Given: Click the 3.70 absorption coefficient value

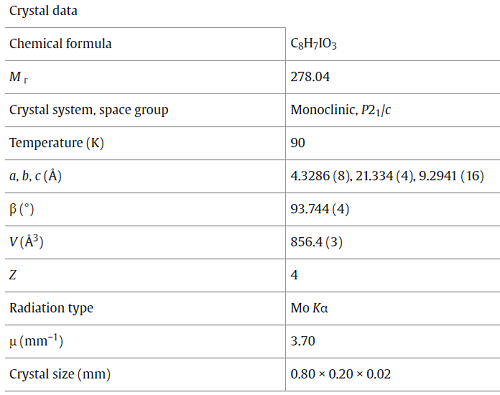Looking at the screenshot, I should click(x=303, y=341).
